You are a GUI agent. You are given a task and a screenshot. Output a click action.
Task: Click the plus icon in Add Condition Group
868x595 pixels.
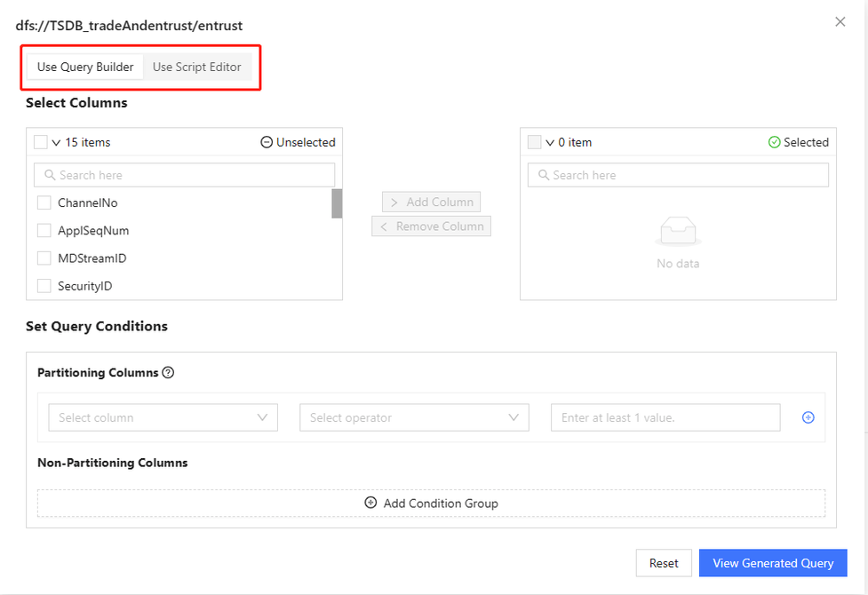370,503
